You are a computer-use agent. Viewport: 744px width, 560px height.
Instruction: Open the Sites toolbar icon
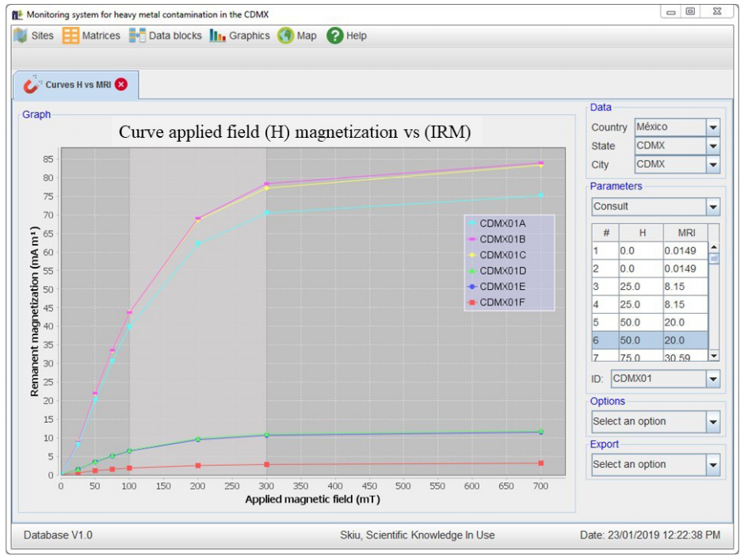tap(21, 36)
